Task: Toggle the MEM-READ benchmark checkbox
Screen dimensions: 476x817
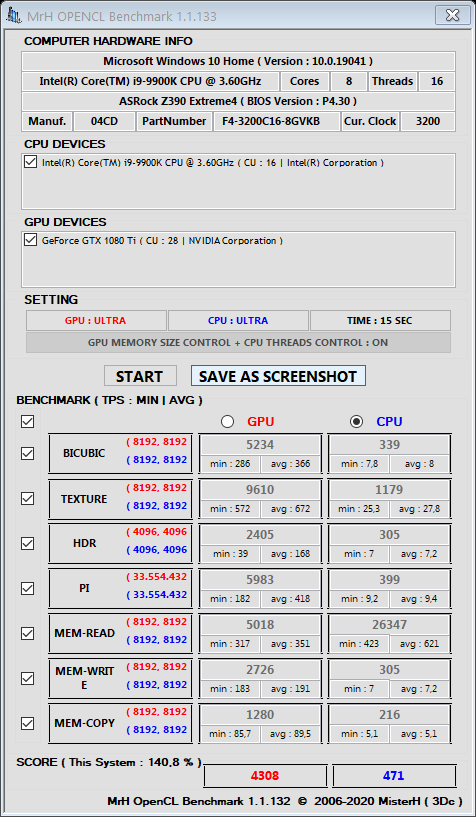Action: click(28, 634)
